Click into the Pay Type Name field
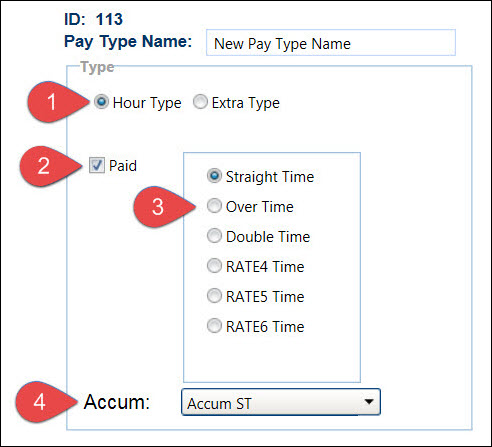Image resolution: width=492 pixels, height=447 pixels. click(x=331, y=43)
